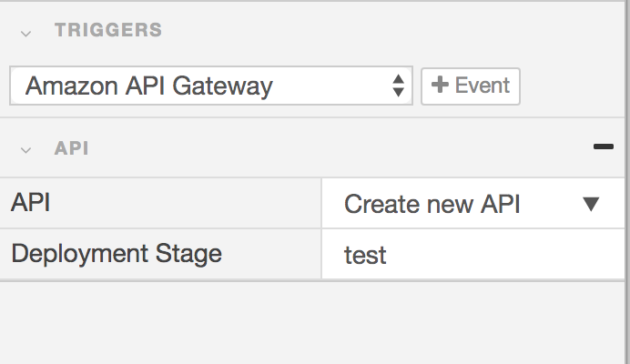Click the Create new API value text

(432, 204)
